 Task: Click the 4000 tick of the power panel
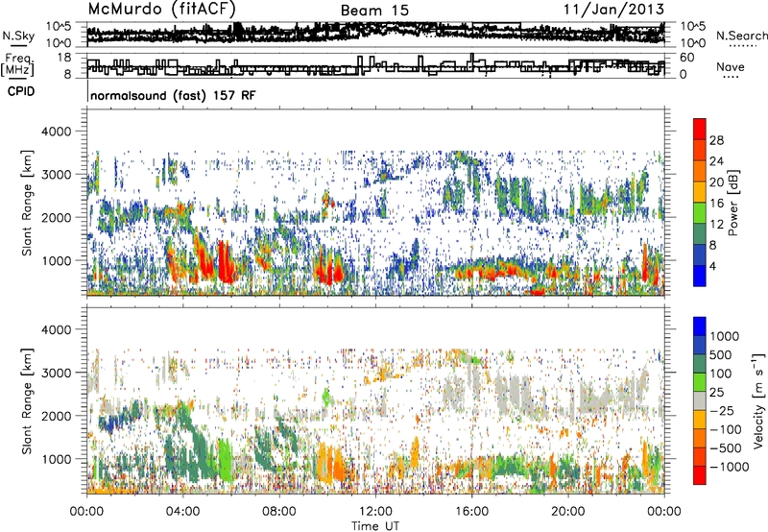click(57, 132)
